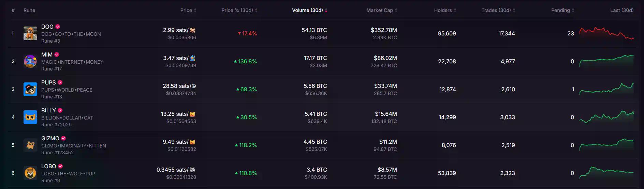Click the verified badge next to GIZMO
The width and height of the screenshot is (644, 189).
(63, 138)
